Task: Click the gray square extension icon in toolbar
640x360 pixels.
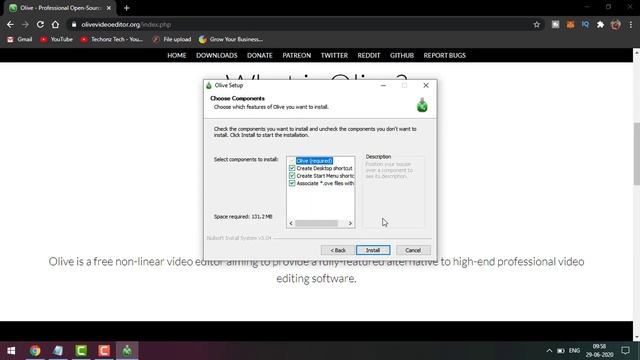Action: point(556,24)
